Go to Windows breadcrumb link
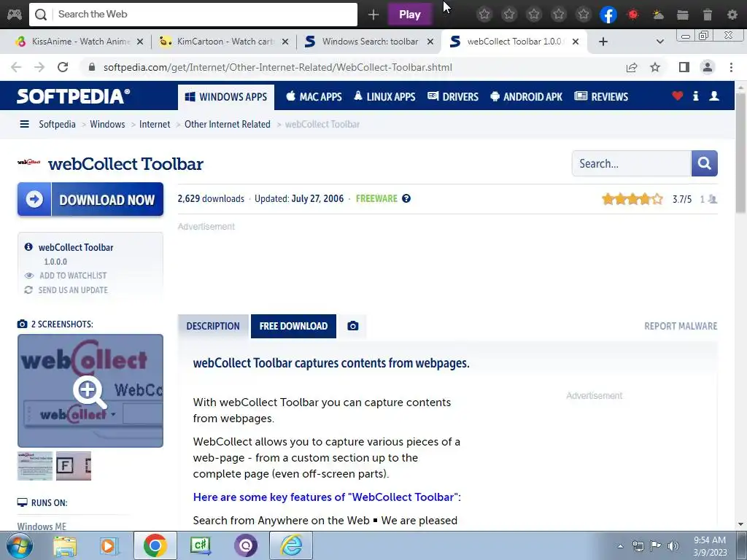 [x=107, y=124]
